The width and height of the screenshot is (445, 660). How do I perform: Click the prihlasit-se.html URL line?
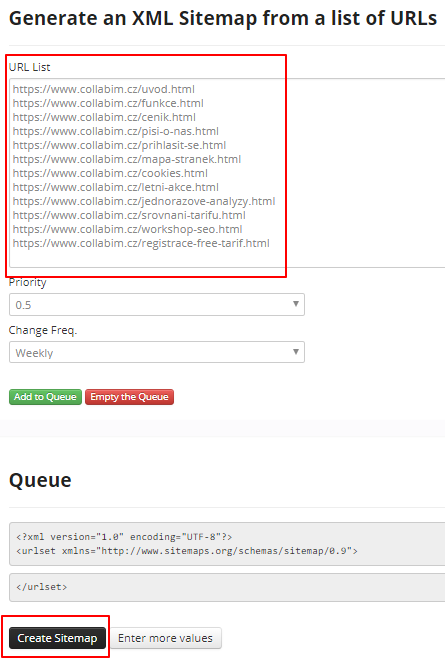tap(119, 145)
